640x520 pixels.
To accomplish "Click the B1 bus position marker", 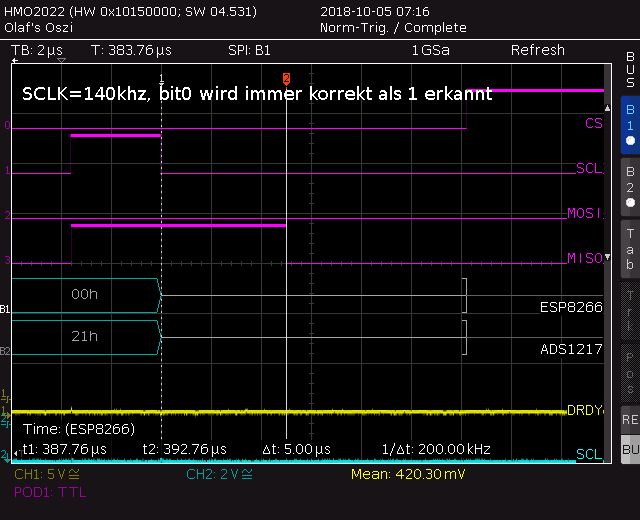I will click(x=5, y=309).
